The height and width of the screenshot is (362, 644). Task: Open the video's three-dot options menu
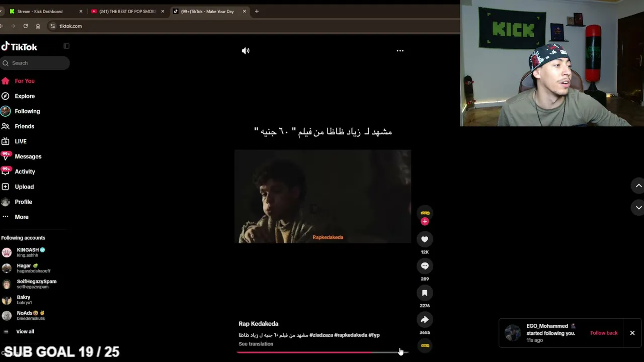pyautogui.click(x=400, y=51)
